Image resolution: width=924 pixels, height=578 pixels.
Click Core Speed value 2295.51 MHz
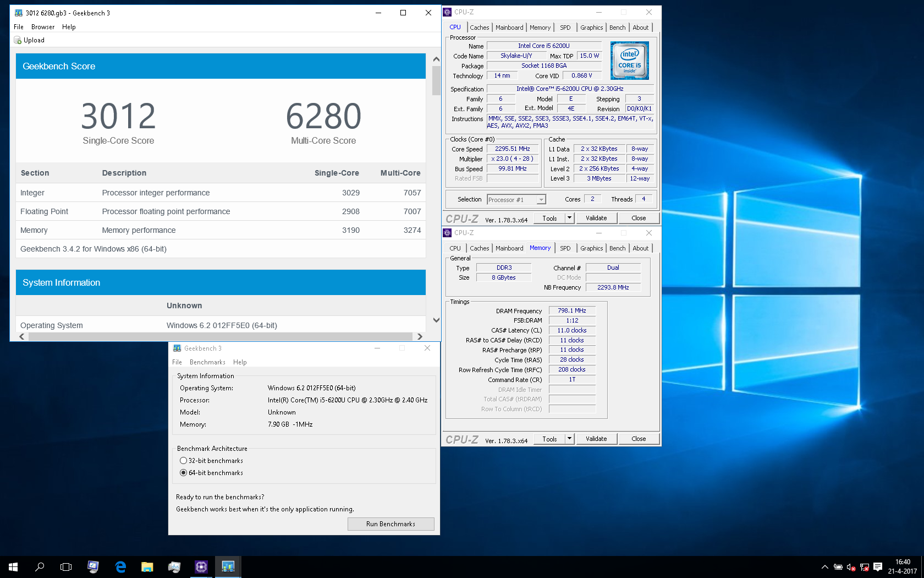pyautogui.click(x=513, y=149)
